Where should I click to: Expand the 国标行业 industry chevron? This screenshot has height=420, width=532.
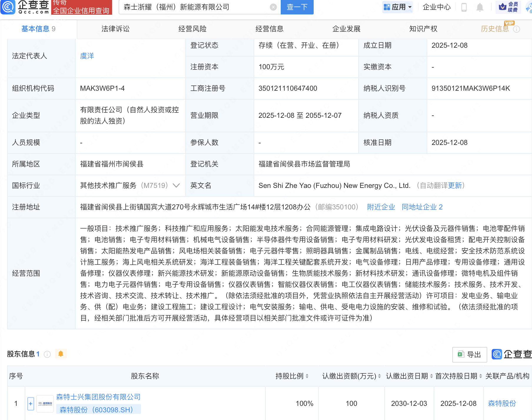(176, 186)
